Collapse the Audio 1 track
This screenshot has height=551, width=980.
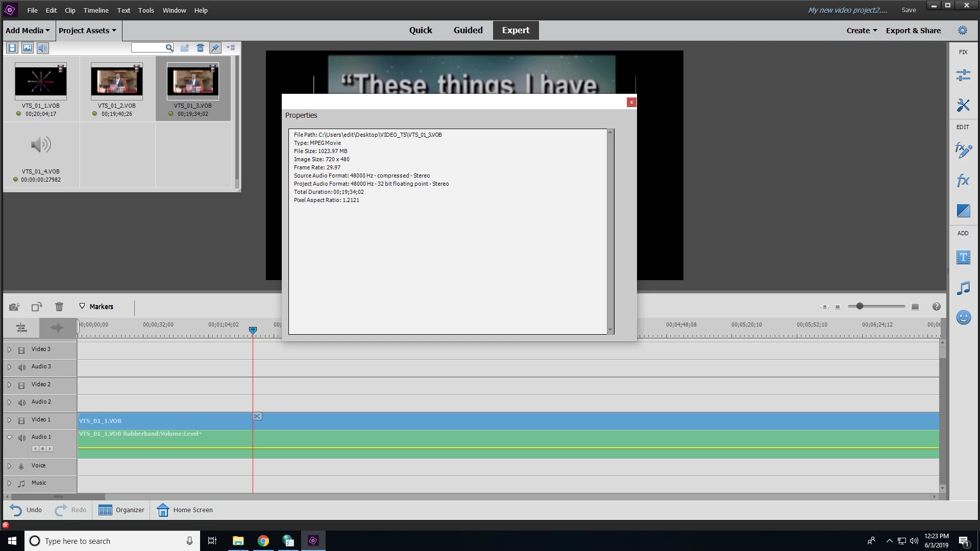pyautogui.click(x=9, y=437)
